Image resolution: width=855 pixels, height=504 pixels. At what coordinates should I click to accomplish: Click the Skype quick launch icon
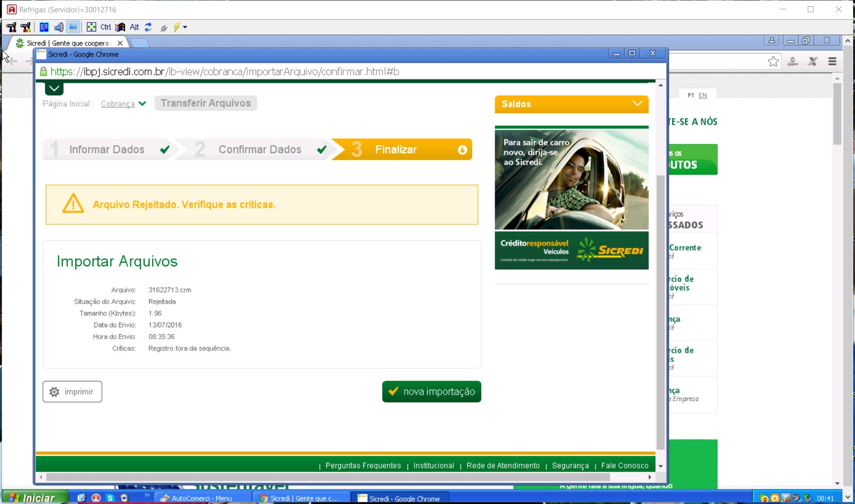click(110, 498)
